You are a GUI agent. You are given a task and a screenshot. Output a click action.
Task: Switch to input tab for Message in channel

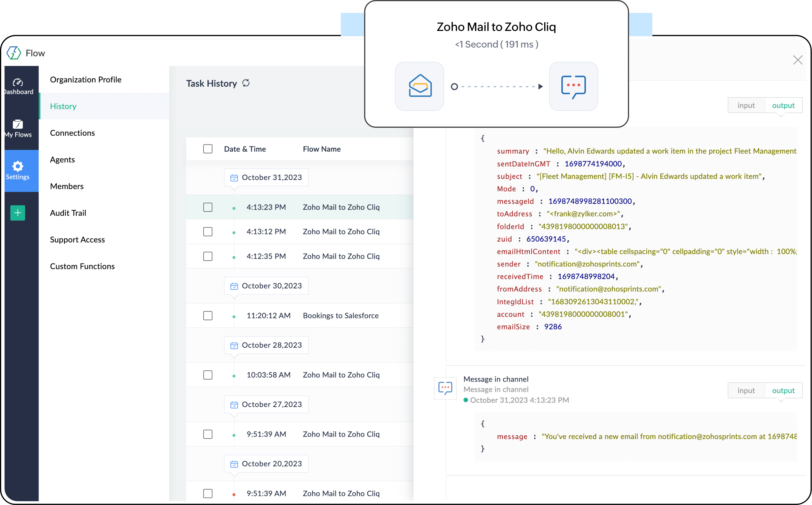point(746,390)
